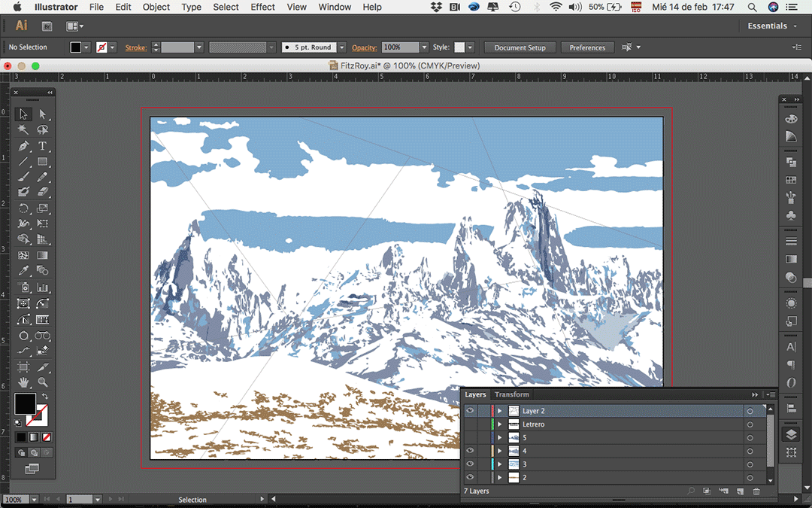812x508 pixels.
Task: Select the Direct Selection tool
Action: (x=42, y=114)
